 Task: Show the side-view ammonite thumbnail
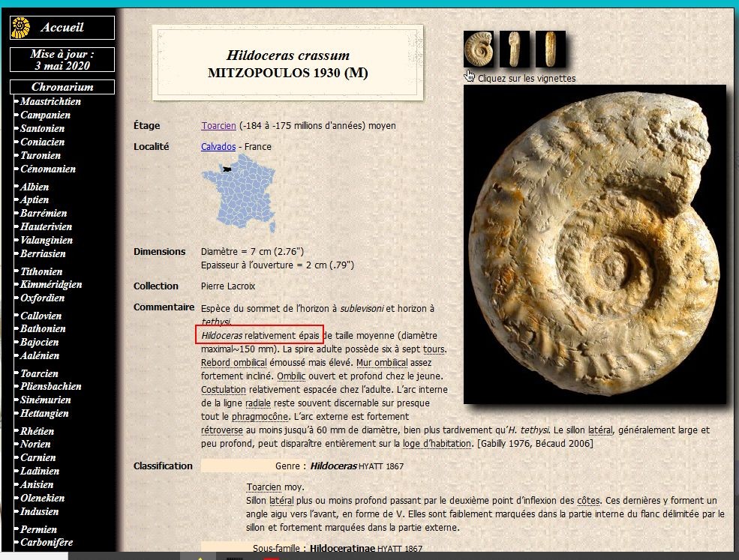[479, 49]
